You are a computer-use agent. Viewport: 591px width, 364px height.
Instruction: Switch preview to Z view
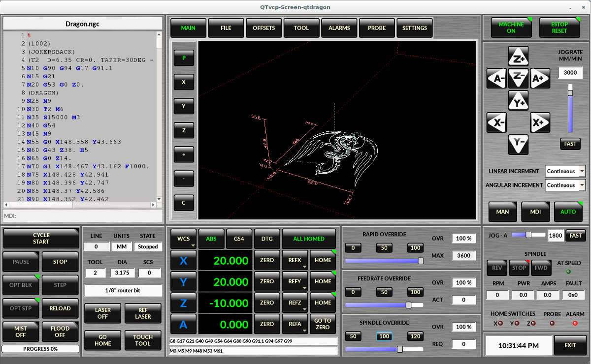click(x=184, y=130)
